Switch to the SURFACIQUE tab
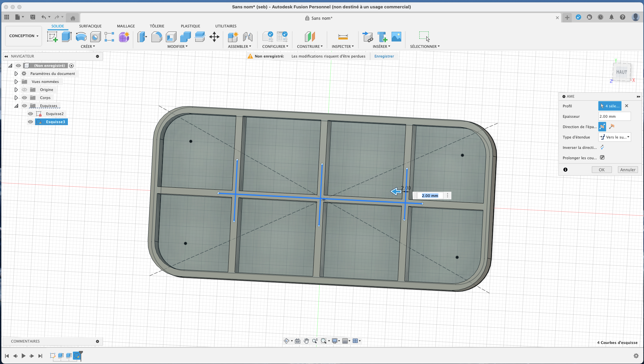Image resolution: width=644 pixels, height=364 pixels. 90,26
